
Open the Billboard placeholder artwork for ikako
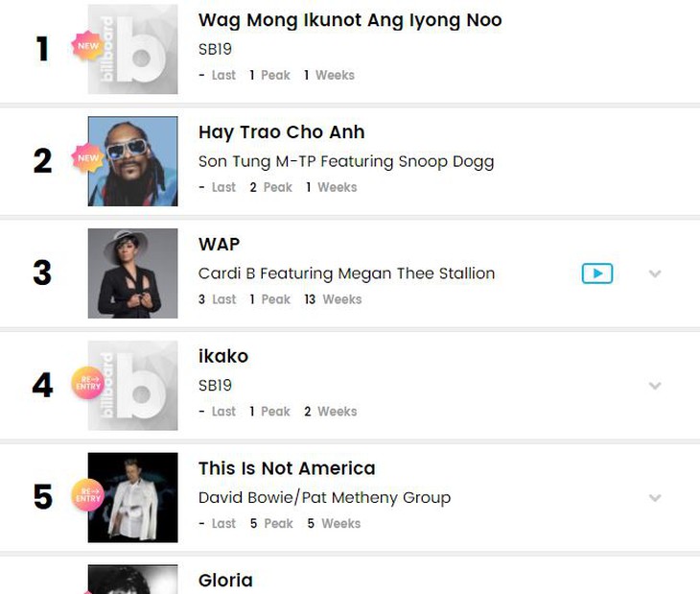tap(133, 386)
